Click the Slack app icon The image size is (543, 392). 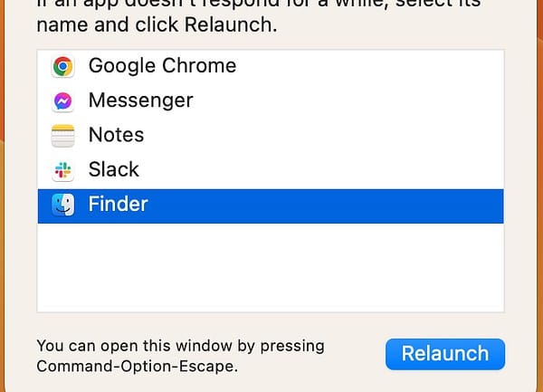pos(62,170)
